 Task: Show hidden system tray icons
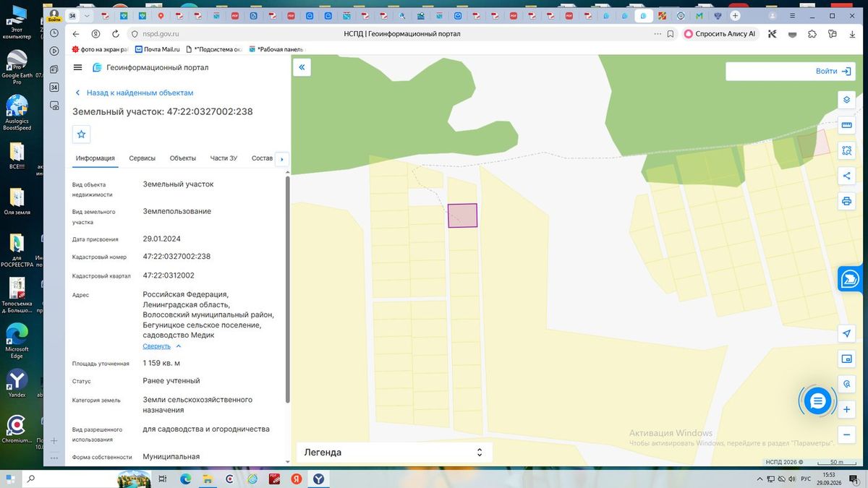coord(758,479)
